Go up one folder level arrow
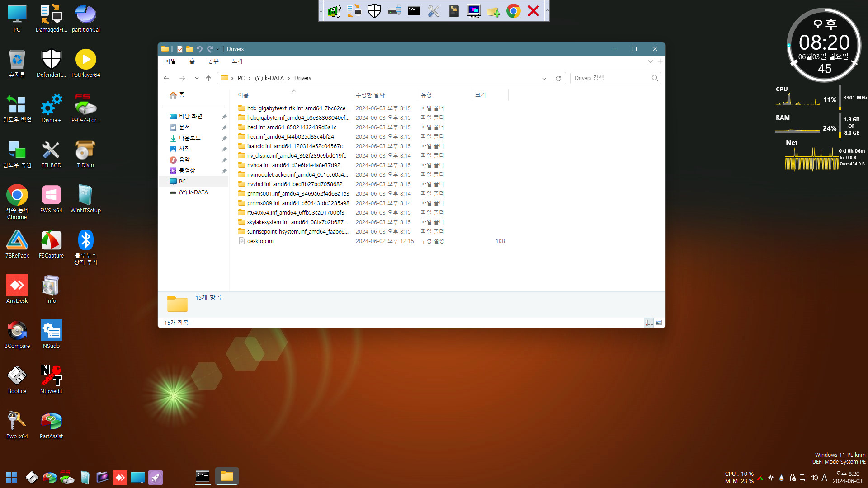 pos(208,78)
